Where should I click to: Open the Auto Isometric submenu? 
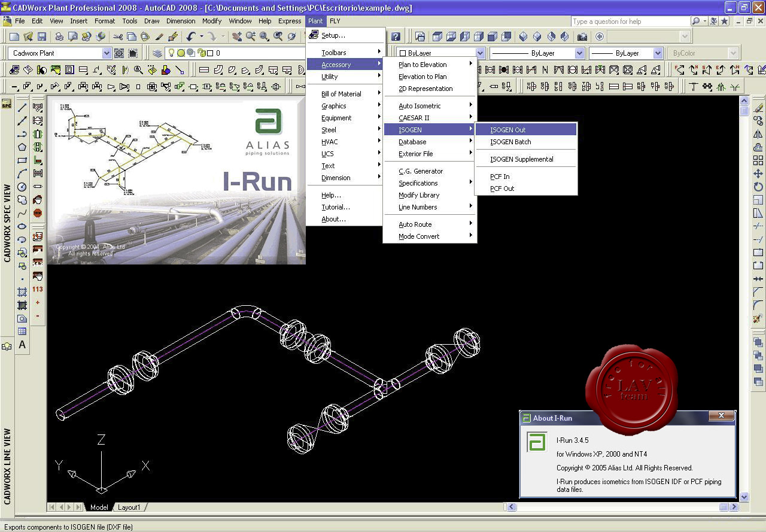pos(430,106)
